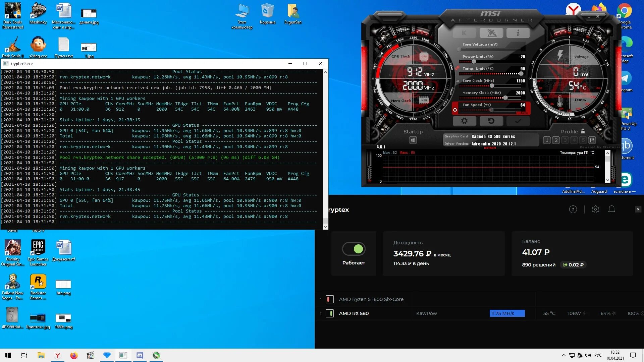
Task: Toggle AMD RX 580 device indicator
Action: (x=330, y=313)
